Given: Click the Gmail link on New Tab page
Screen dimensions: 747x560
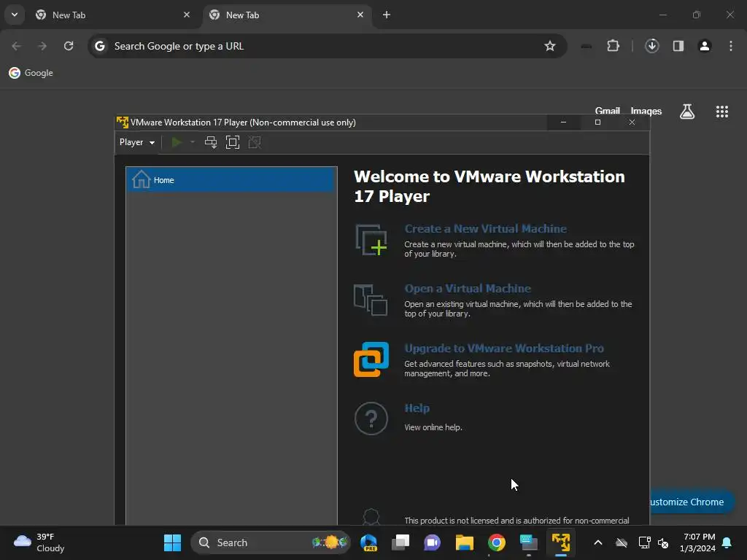Looking at the screenshot, I should click(608, 111).
